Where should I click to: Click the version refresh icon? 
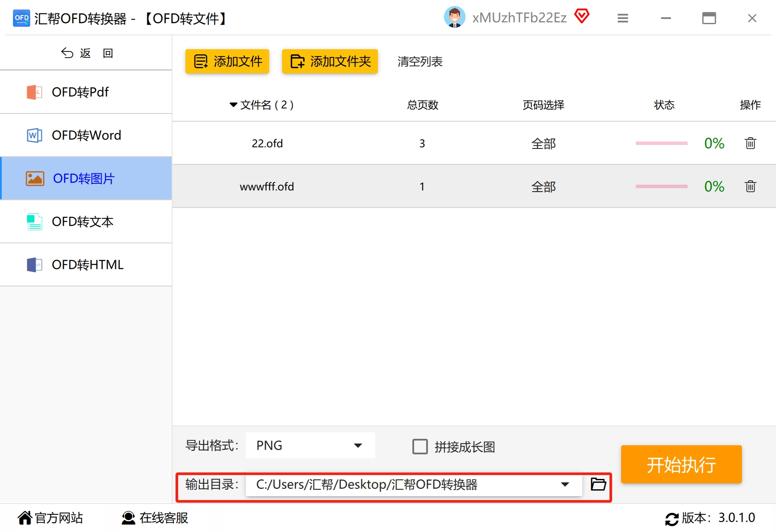(x=672, y=519)
